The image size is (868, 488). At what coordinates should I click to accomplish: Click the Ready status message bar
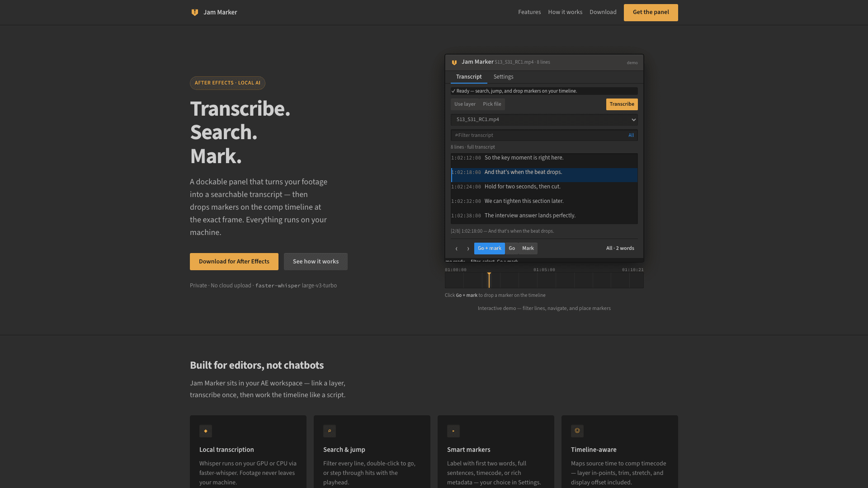(544, 91)
